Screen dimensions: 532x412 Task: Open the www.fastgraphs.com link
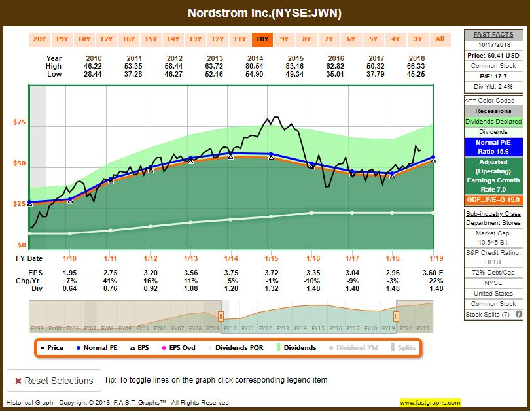pos(430,403)
